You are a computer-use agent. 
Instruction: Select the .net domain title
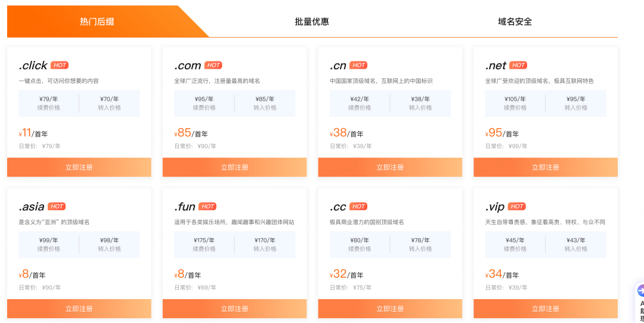[x=496, y=66]
